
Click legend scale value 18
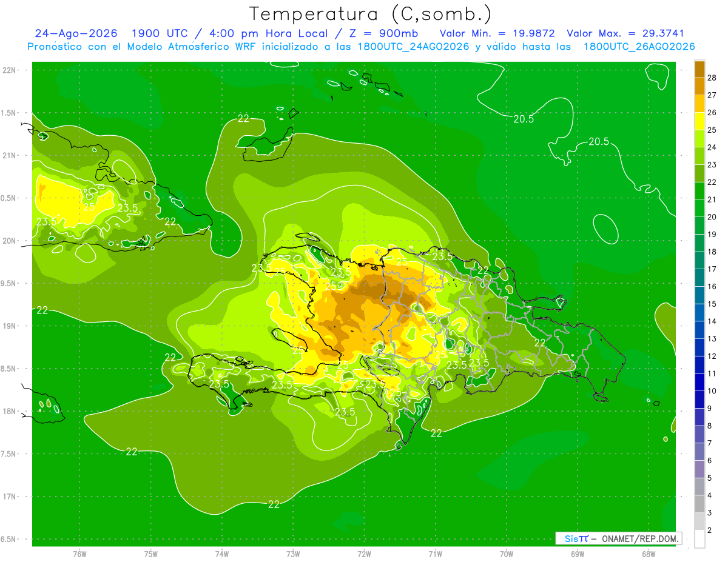pyautogui.click(x=713, y=252)
